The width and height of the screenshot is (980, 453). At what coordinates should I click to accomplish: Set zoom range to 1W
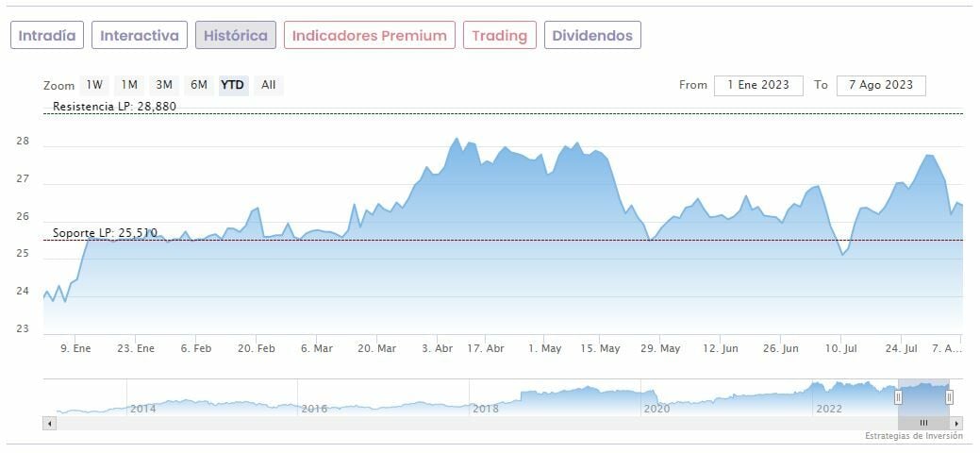point(95,85)
